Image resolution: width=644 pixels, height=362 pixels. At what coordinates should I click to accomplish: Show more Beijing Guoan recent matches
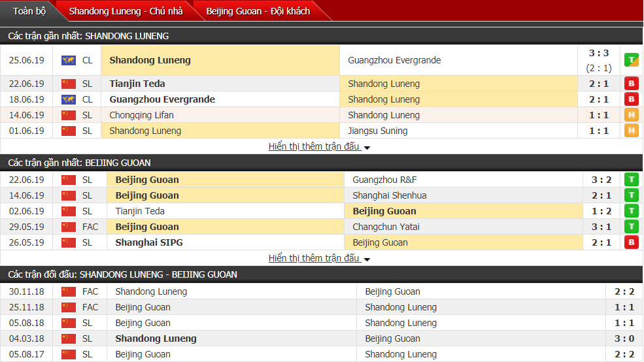[319, 258]
